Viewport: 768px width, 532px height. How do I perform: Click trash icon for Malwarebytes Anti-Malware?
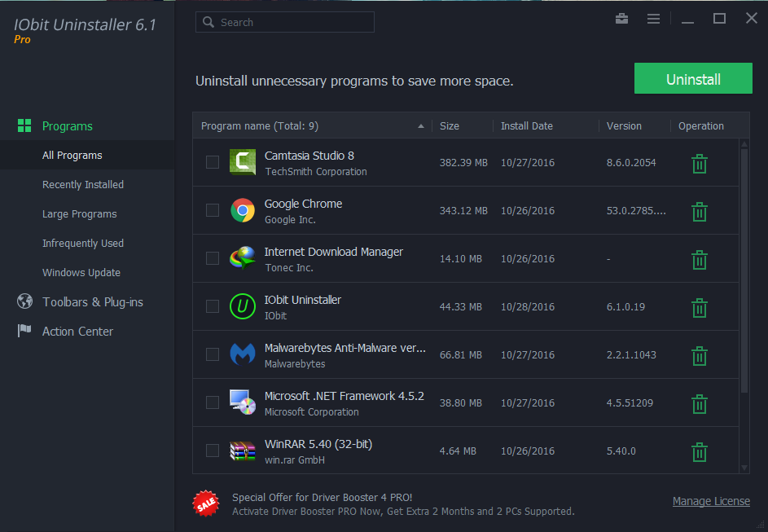point(699,356)
